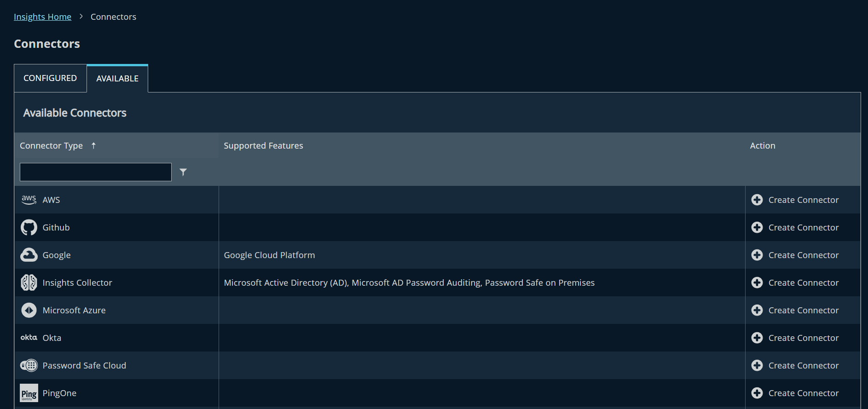
Task: Click the plus icon in Microsoft Azure row
Action: pyautogui.click(x=757, y=310)
